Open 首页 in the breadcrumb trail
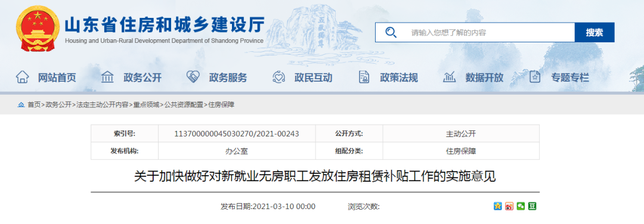 [x=34, y=105]
